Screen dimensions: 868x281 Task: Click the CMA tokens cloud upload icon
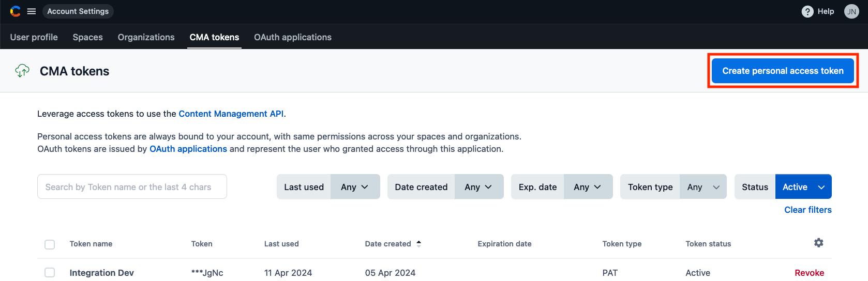click(22, 71)
